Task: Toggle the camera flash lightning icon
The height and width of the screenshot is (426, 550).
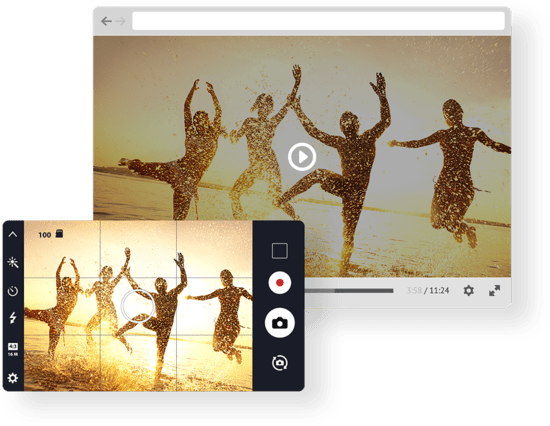Action: click(x=13, y=318)
